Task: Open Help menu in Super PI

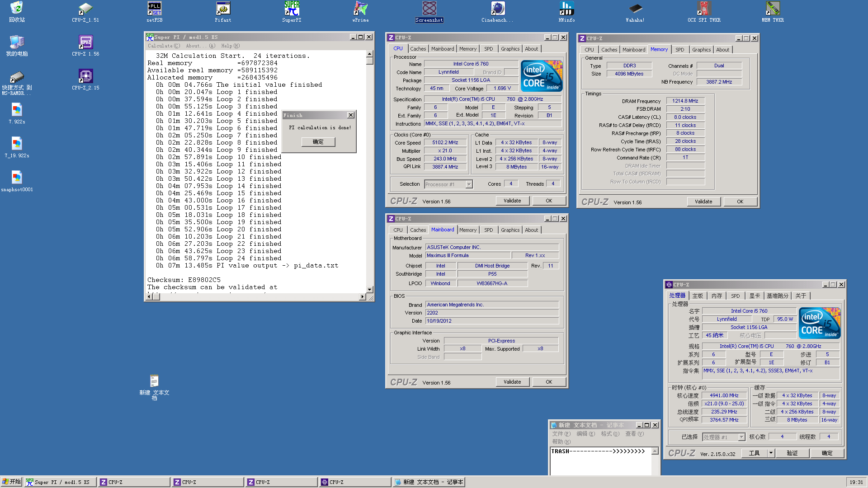Action: point(231,46)
